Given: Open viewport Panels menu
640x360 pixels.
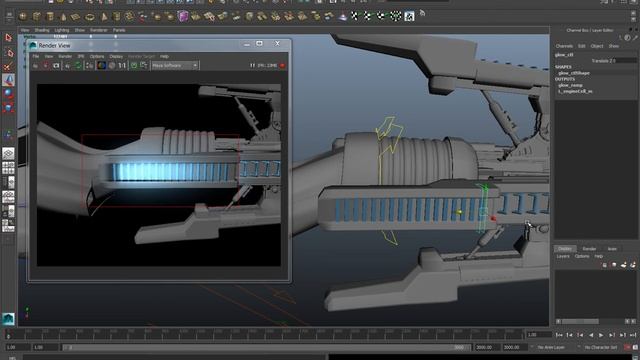Looking at the screenshot, I should (119, 30).
